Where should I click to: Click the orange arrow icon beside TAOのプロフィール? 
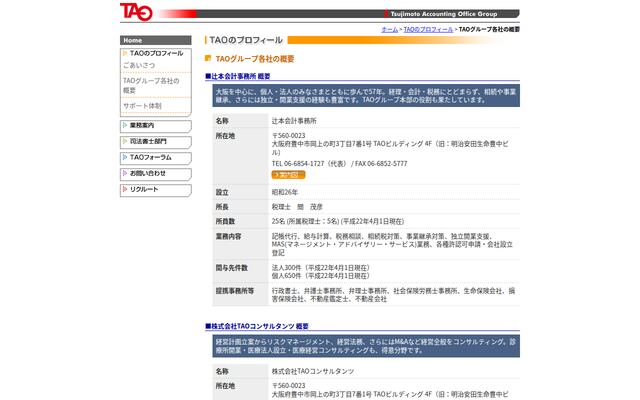pos(125,53)
